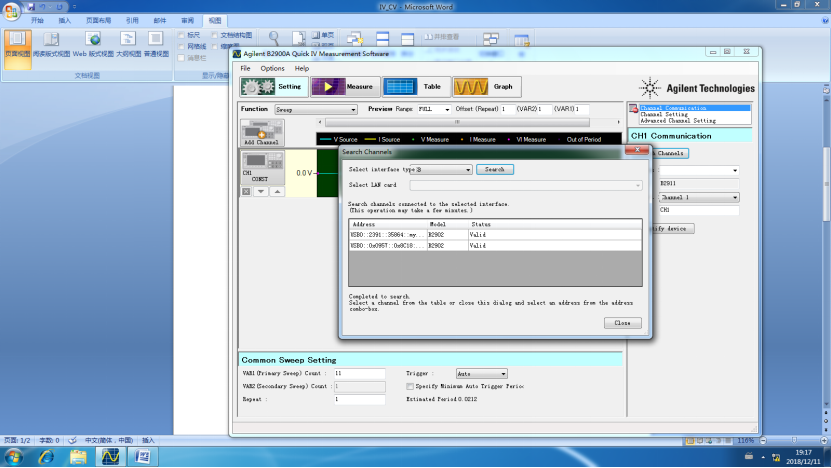The width and height of the screenshot is (831, 468).
Task: Click the Search button in Search Channels dialog
Action: (x=494, y=170)
